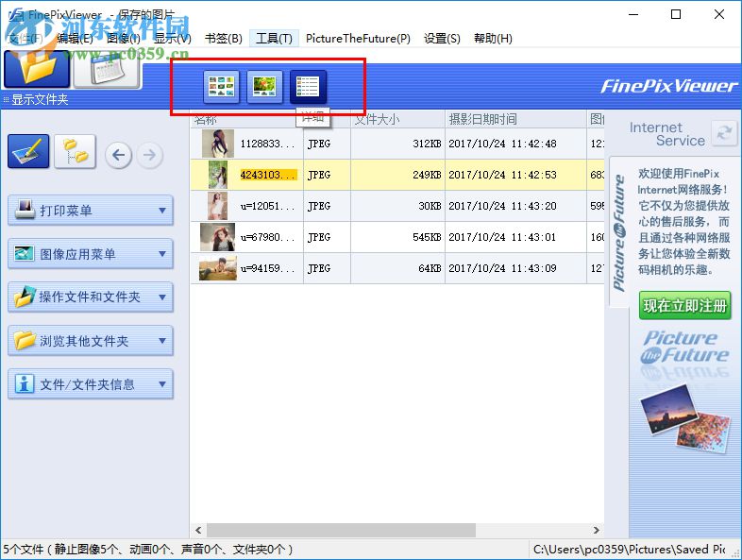Screen dimensions: 742x560
Task: Open the 图像(I) menu
Action: click(x=124, y=39)
